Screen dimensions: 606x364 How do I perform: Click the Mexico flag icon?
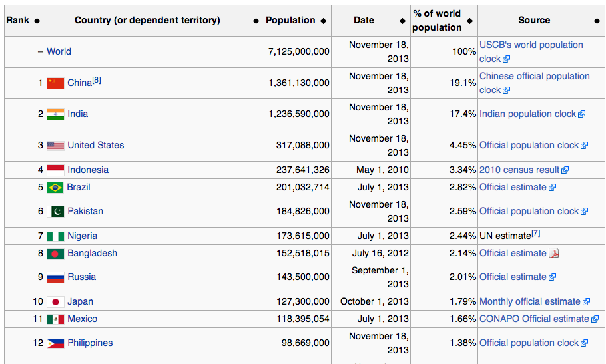coord(55,319)
